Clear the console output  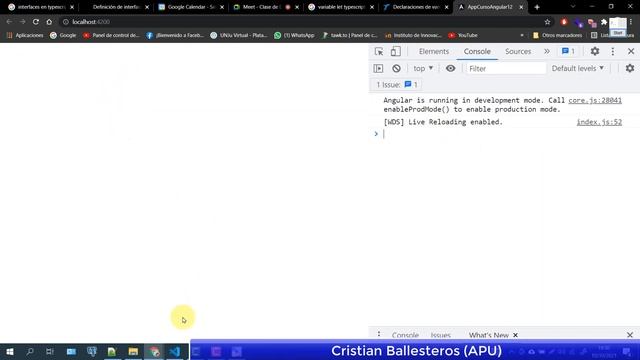(396, 69)
